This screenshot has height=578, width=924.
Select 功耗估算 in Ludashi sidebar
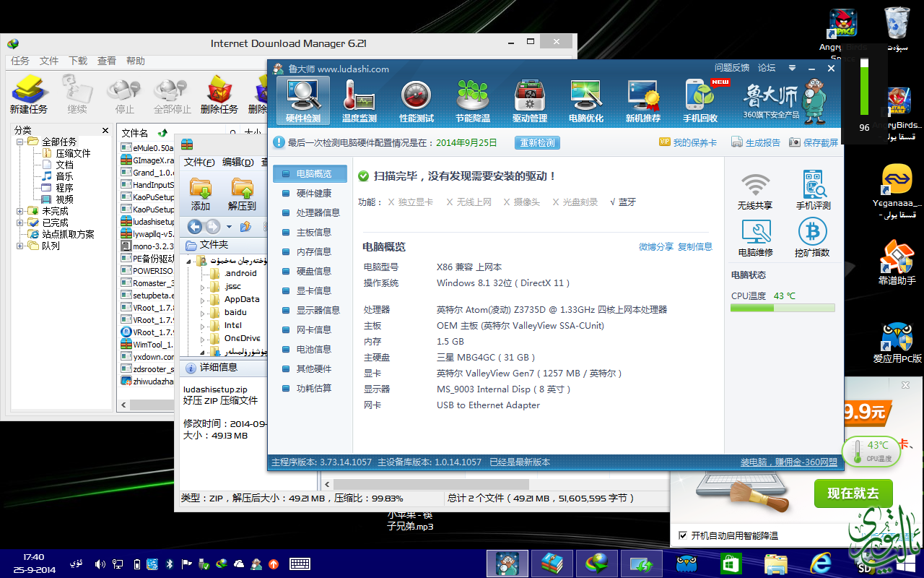click(310, 388)
